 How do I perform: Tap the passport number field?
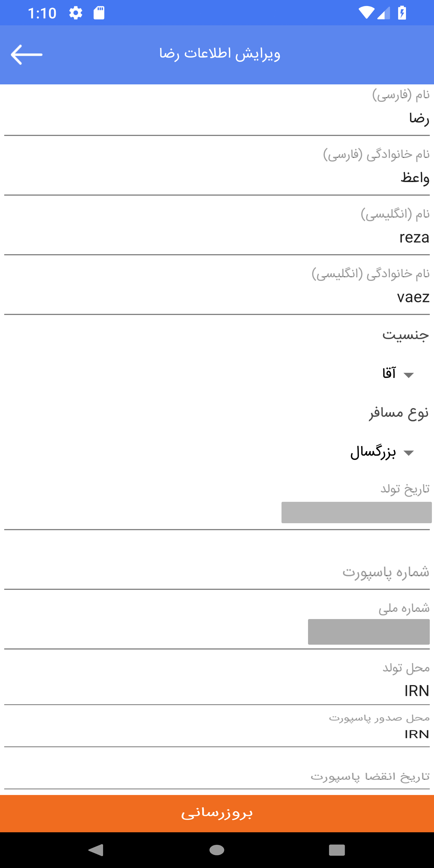(217, 572)
